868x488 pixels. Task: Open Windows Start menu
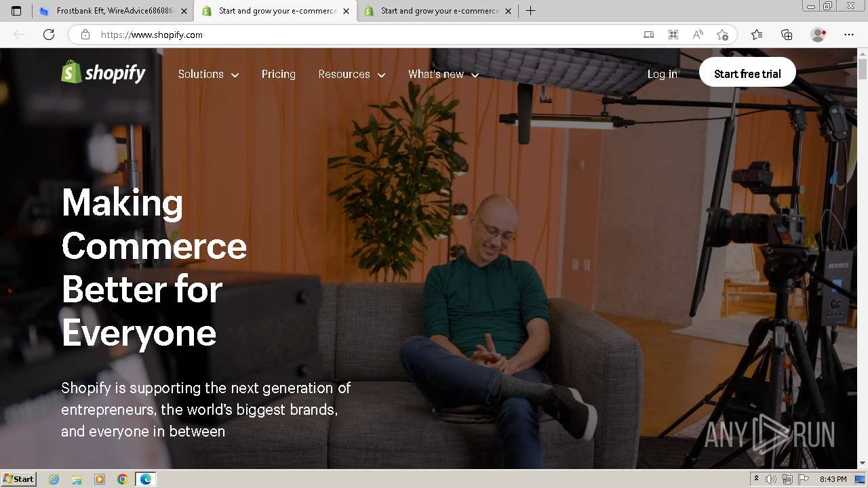coord(19,479)
